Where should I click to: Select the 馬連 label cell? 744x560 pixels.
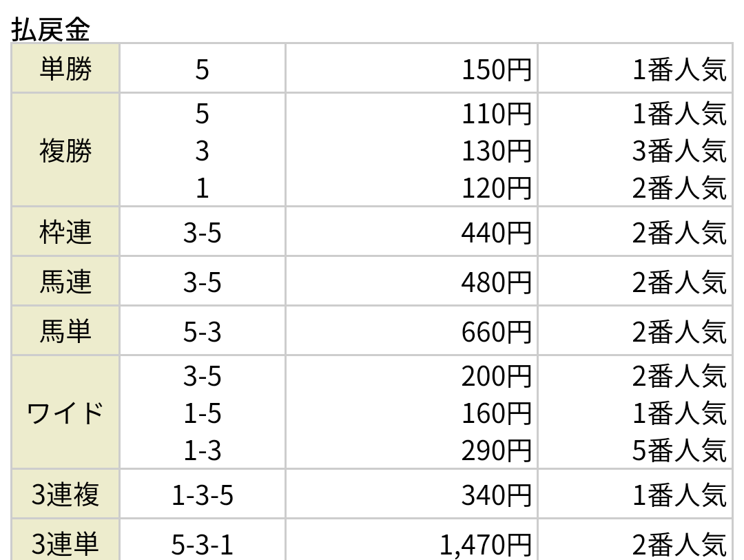pyautogui.click(x=65, y=282)
